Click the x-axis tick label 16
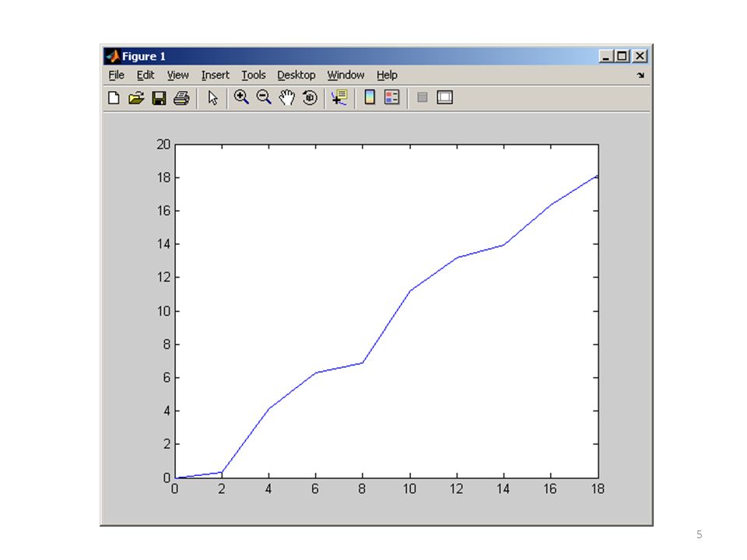The image size is (747, 560). tap(550, 489)
